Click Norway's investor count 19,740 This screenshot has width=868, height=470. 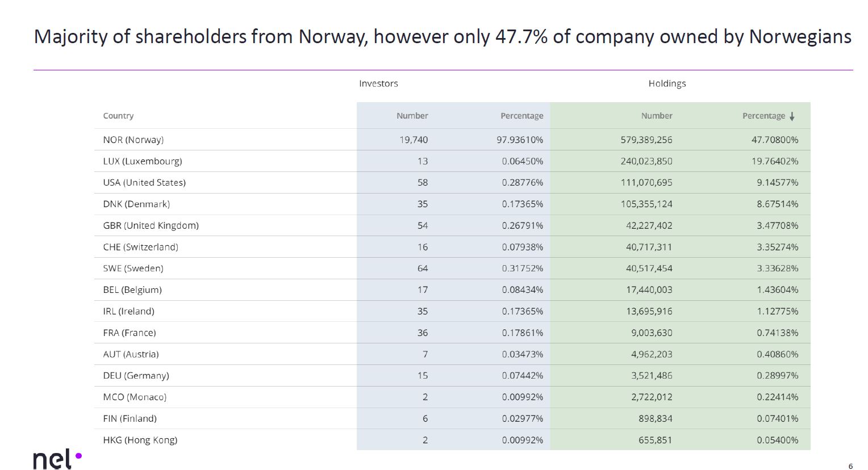pyautogui.click(x=414, y=140)
